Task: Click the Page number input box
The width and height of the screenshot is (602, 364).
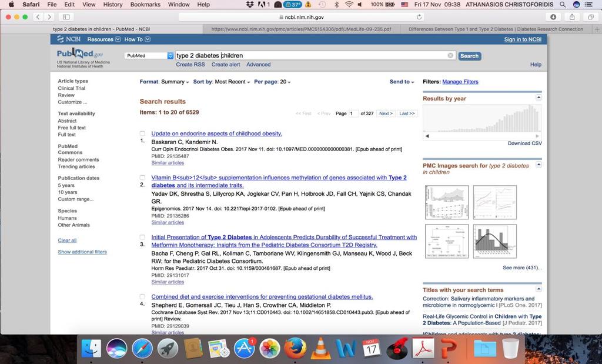Action: pyautogui.click(x=353, y=113)
